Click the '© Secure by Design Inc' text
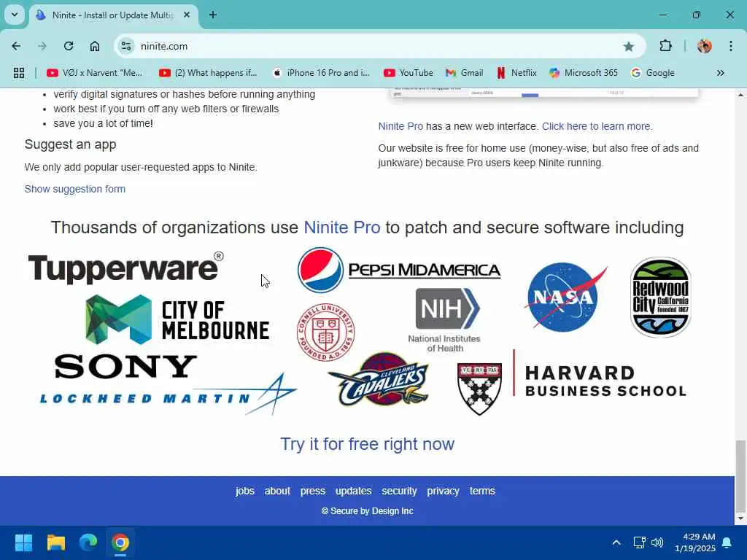Image resolution: width=747 pixels, height=560 pixels. click(x=368, y=511)
